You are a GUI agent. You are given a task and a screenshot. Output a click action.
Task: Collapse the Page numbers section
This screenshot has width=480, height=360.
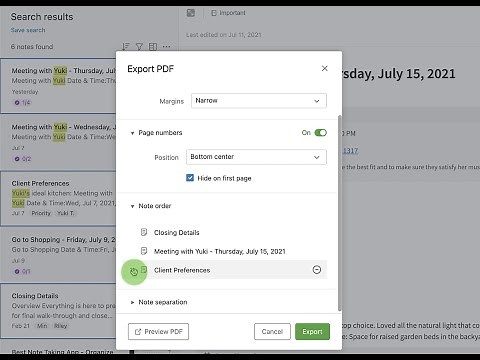pyautogui.click(x=132, y=133)
